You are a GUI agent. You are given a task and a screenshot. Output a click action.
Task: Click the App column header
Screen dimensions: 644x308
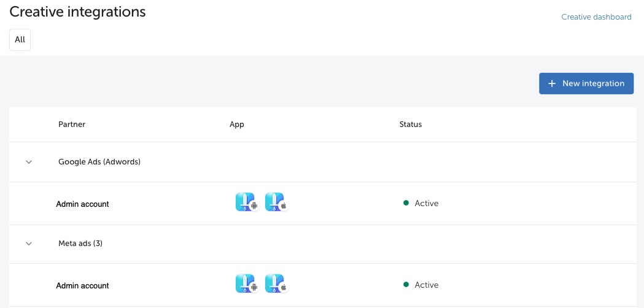[236, 125]
